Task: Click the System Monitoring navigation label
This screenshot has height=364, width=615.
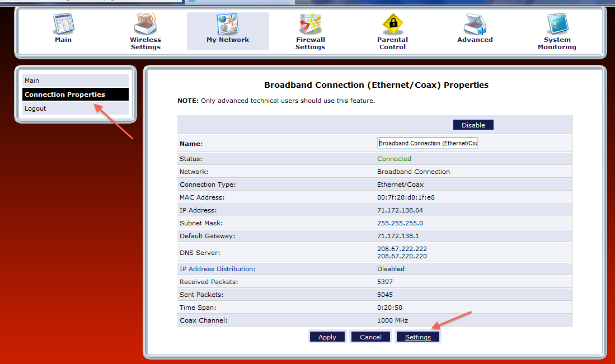Action: 557,43
